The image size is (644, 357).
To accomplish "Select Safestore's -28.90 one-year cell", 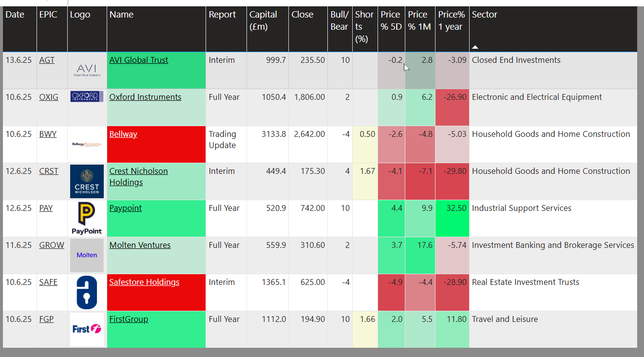I will pyautogui.click(x=452, y=292).
